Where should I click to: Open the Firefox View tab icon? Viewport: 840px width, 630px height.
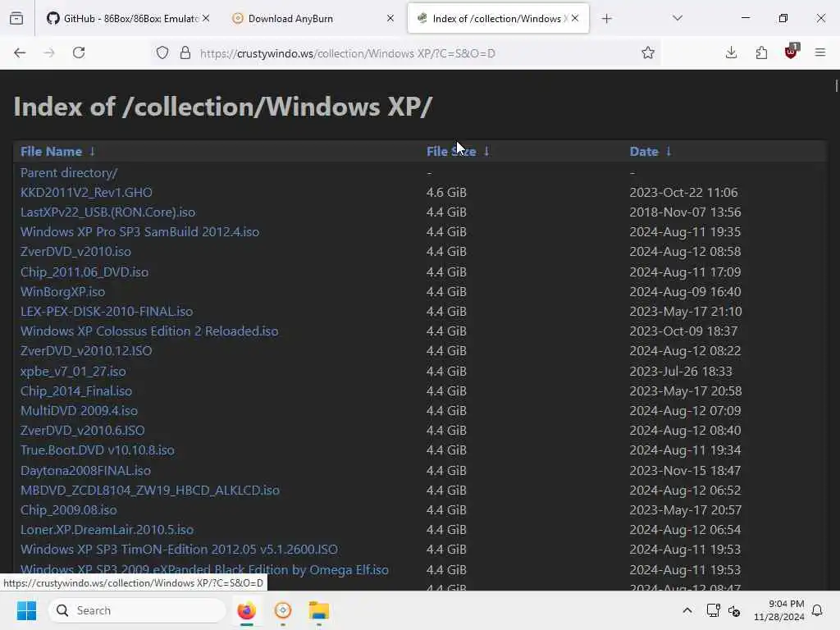point(16,18)
